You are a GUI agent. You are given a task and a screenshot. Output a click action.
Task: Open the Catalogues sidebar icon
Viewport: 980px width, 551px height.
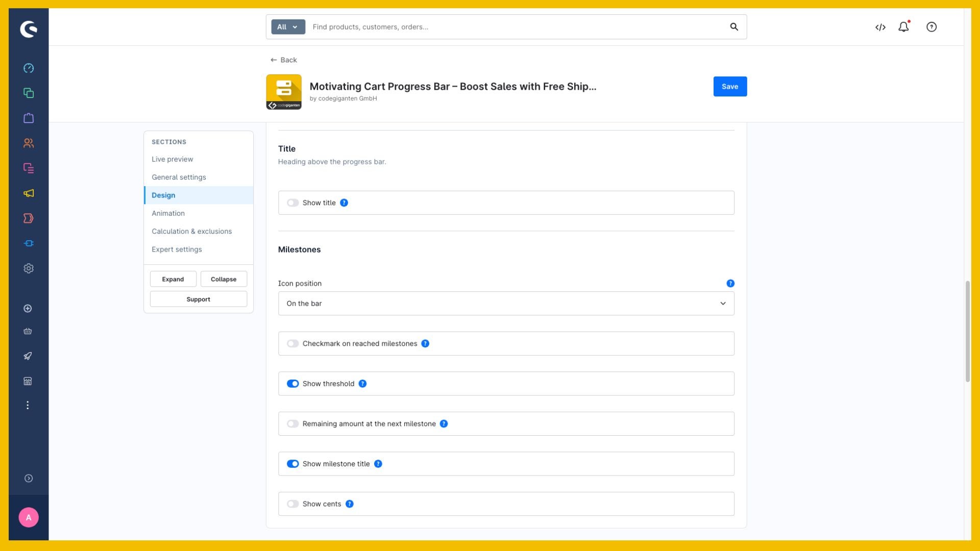pyautogui.click(x=29, y=93)
